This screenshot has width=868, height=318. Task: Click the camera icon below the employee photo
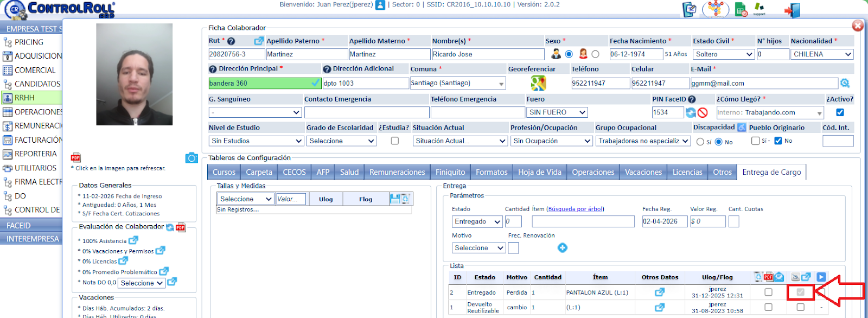(191, 158)
